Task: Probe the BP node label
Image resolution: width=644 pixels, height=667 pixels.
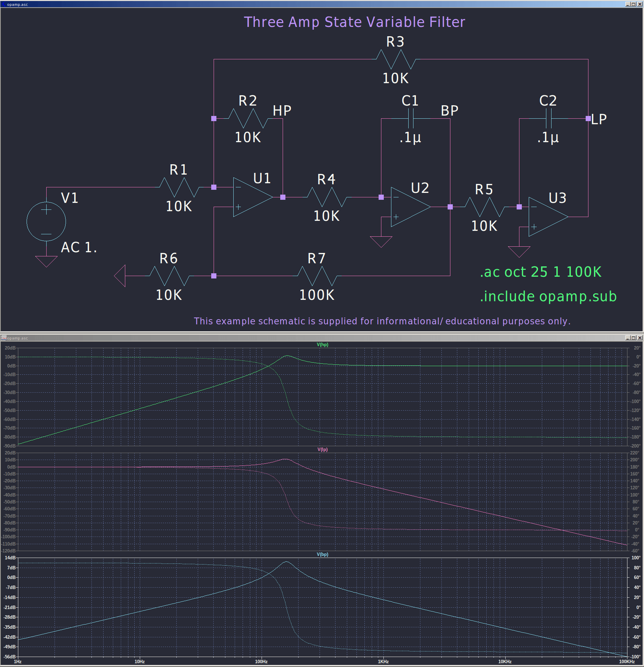Action: point(449,111)
